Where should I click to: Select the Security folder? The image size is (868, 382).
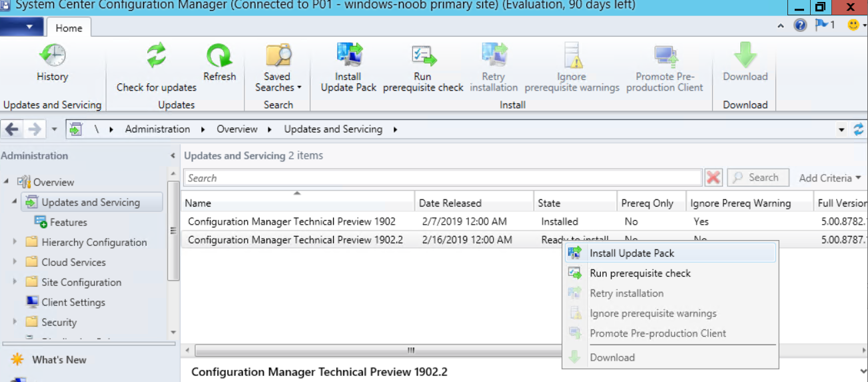coord(59,322)
